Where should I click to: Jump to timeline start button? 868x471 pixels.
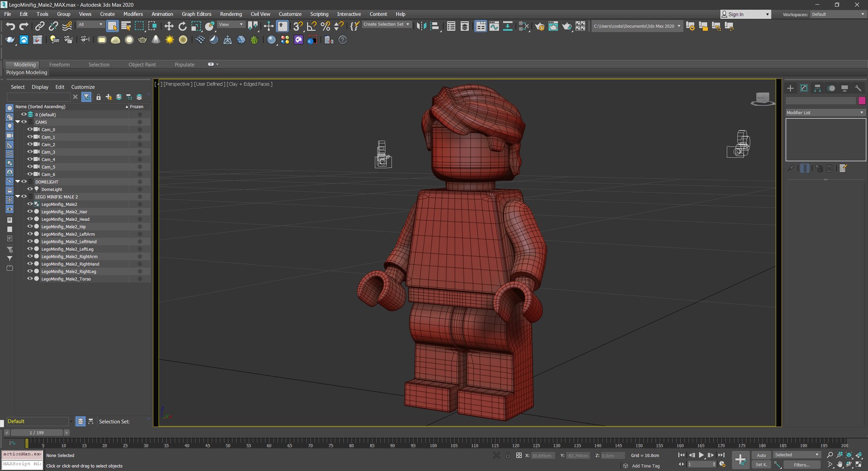tap(681, 455)
